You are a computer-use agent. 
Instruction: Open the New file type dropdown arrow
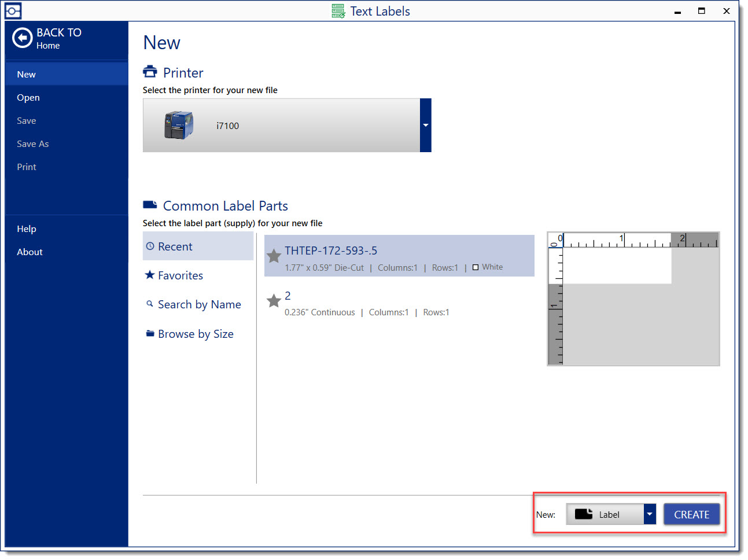(650, 514)
